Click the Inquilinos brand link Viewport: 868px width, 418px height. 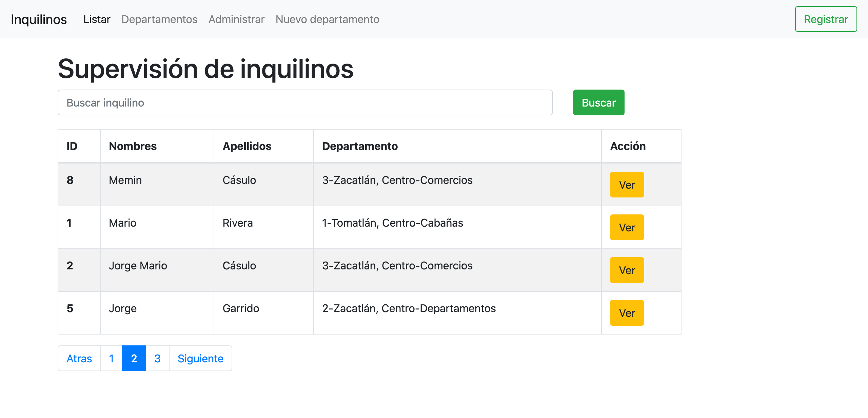39,19
